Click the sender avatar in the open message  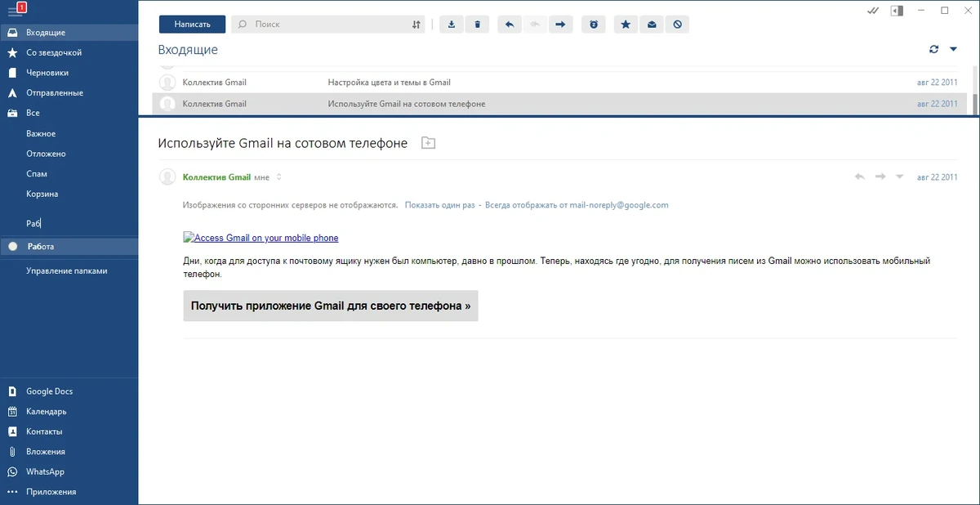(167, 177)
